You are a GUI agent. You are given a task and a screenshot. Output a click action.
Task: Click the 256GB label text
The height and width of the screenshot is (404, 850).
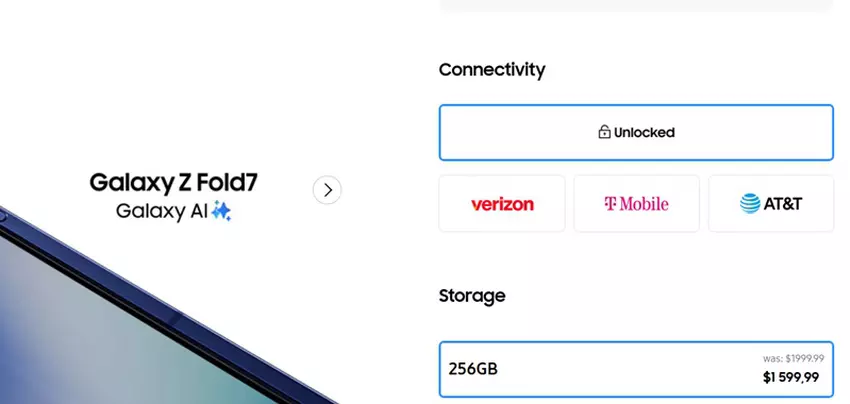pyautogui.click(x=473, y=369)
